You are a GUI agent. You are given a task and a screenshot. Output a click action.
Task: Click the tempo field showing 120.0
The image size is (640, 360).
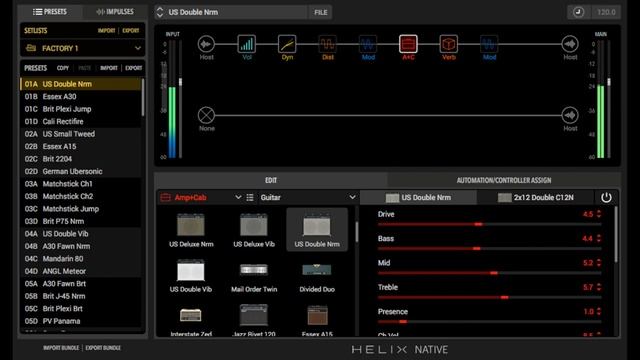[606, 12]
